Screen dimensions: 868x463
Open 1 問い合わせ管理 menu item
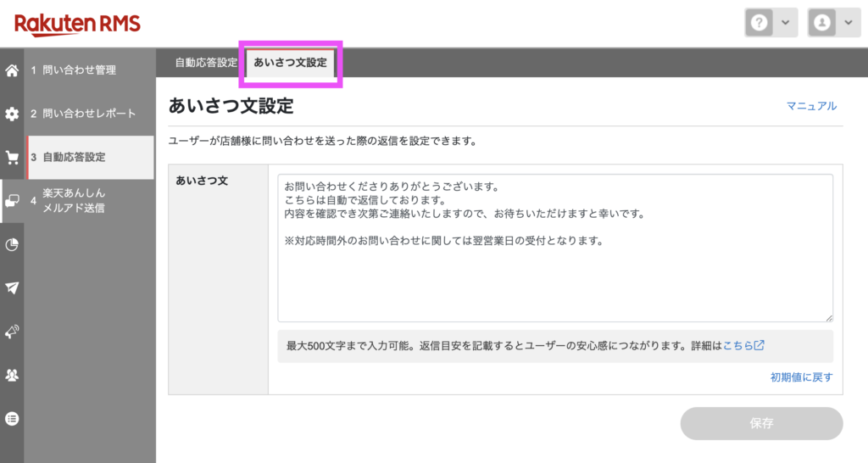pyautogui.click(x=88, y=70)
